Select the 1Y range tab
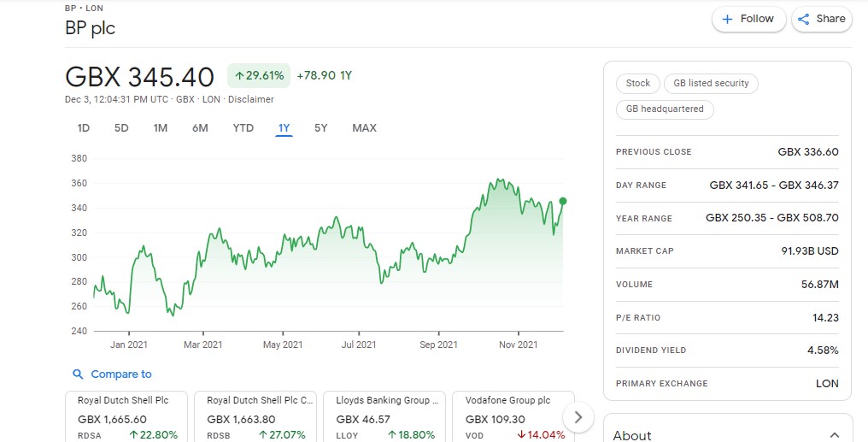 pyautogui.click(x=284, y=128)
